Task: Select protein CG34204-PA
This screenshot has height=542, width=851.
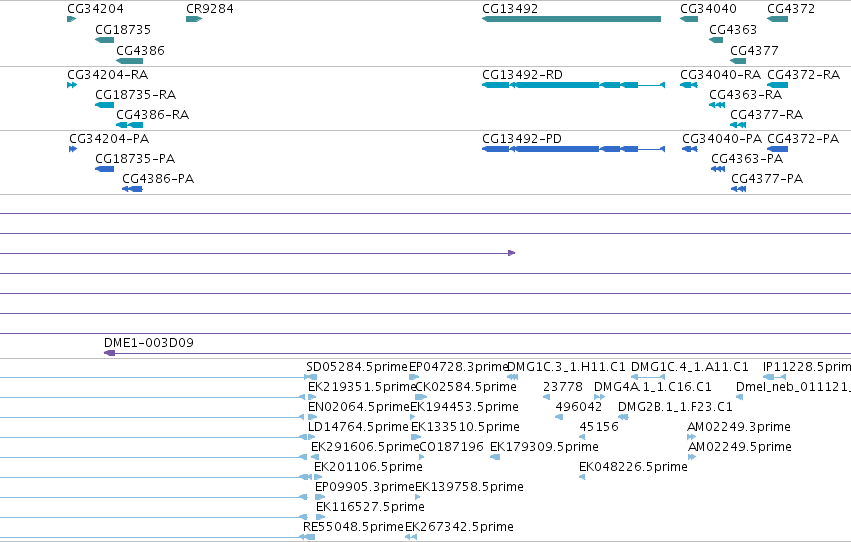Action: click(x=73, y=149)
